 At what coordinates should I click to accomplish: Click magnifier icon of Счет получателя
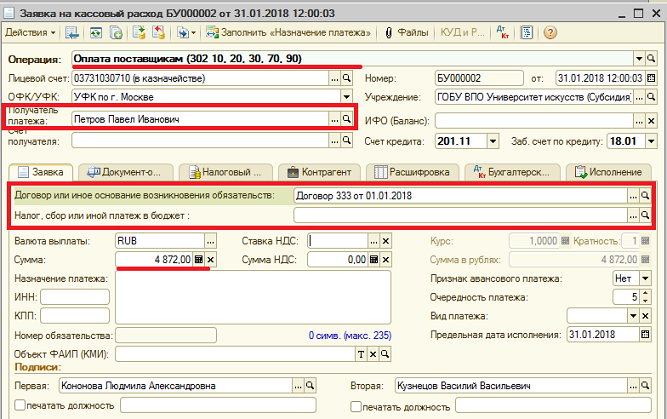click(347, 140)
